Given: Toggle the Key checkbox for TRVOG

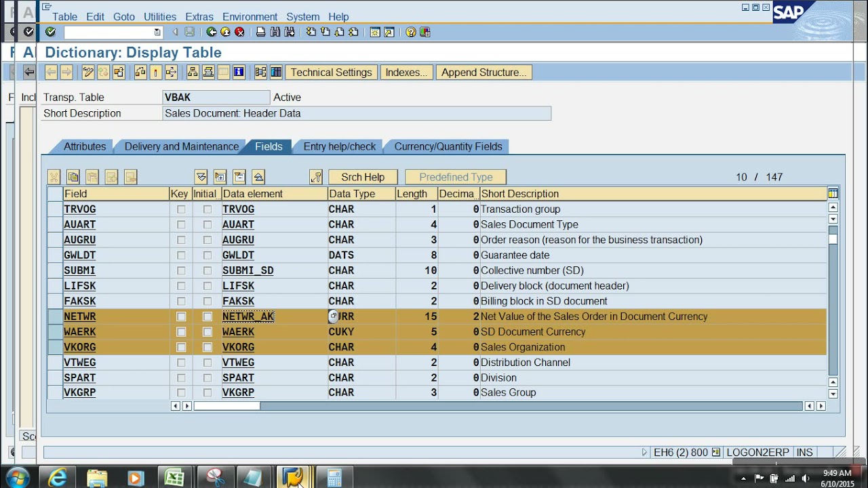Looking at the screenshot, I should pos(181,209).
